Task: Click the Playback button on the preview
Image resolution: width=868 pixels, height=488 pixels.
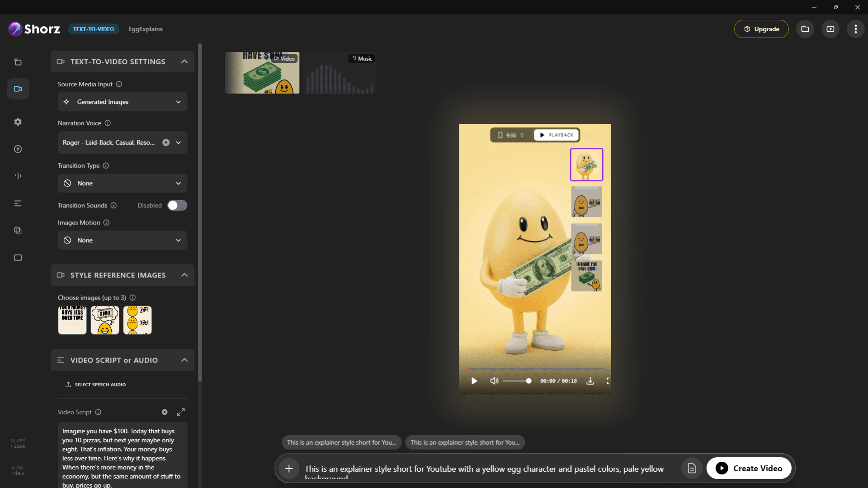Action: click(x=557, y=135)
